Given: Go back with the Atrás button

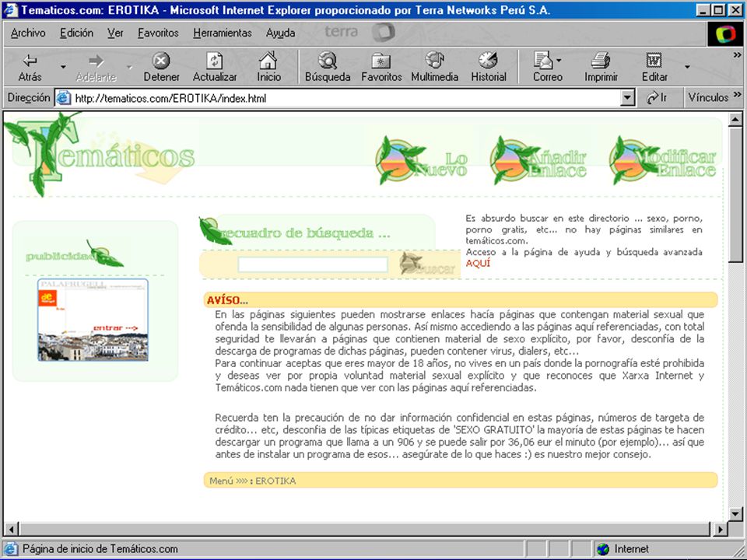Looking at the screenshot, I should tap(30, 67).
